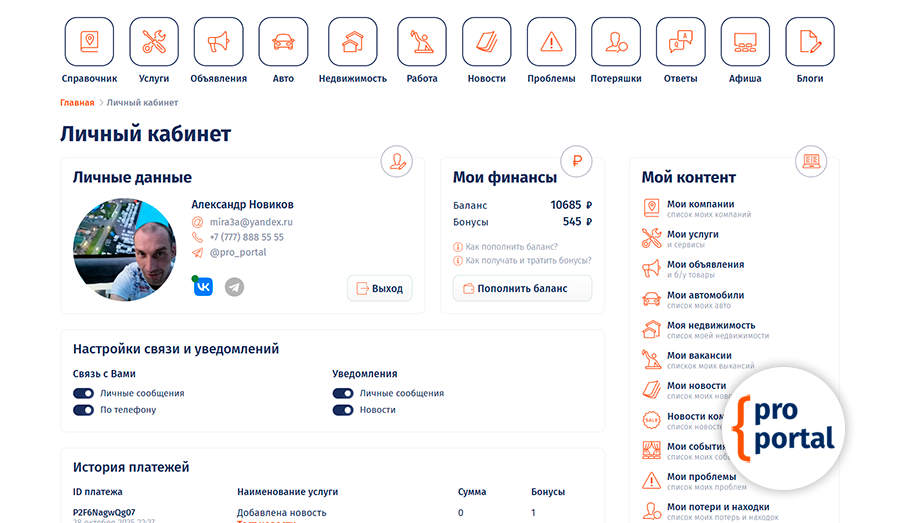Go to the Блоги section
This screenshot has height=523, width=900.
(x=809, y=50)
